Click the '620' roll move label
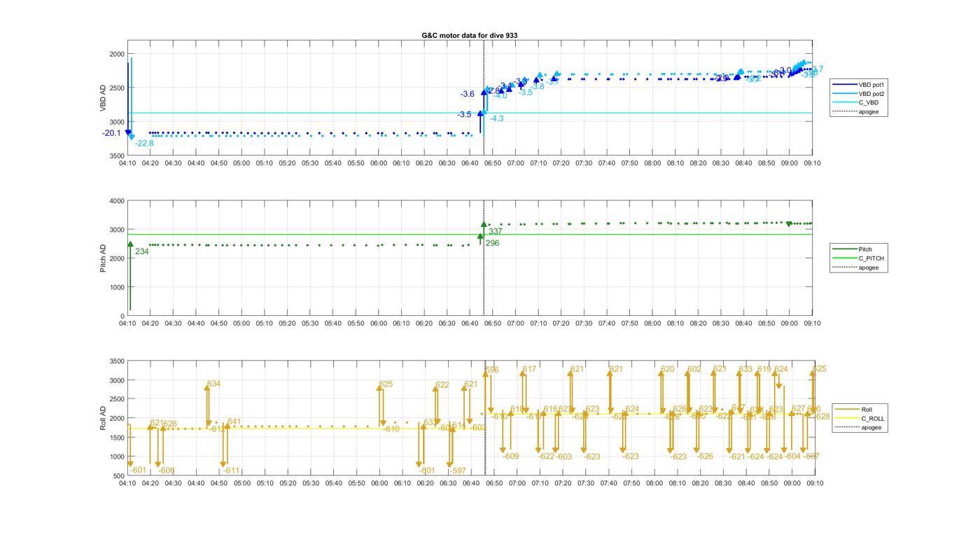The image size is (980, 535). (x=668, y=369)
